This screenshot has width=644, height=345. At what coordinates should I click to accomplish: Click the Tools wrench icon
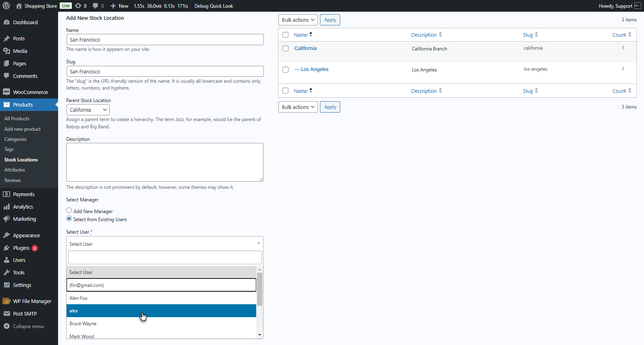6,272
